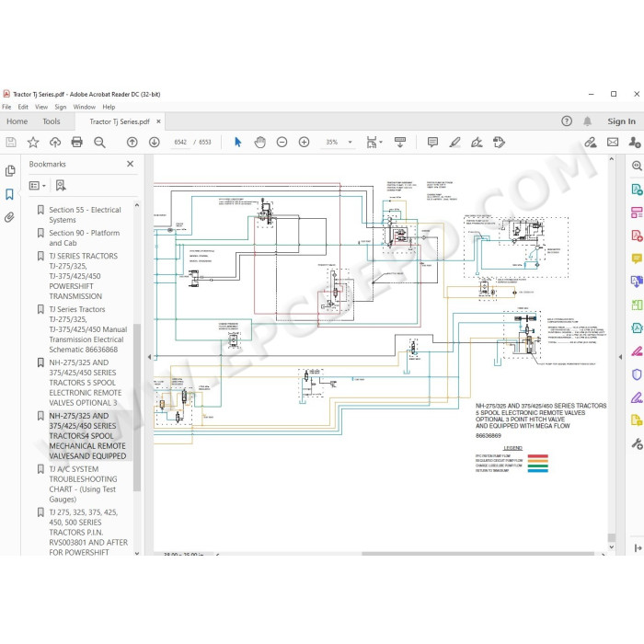Click the horizontal scrollbar thumb

[477, 554]
